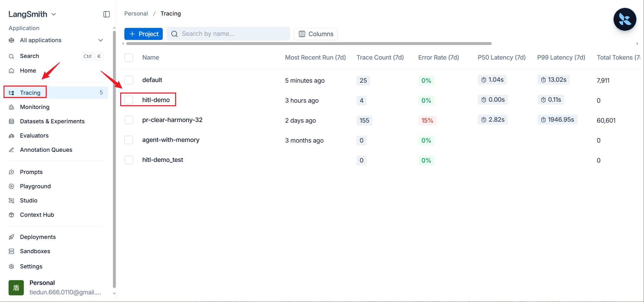This screenshot has width=644, height=302.
Task: Click the horizontal scrollbar right arrow
Action: pyautogui.click(x=637, y=44)
